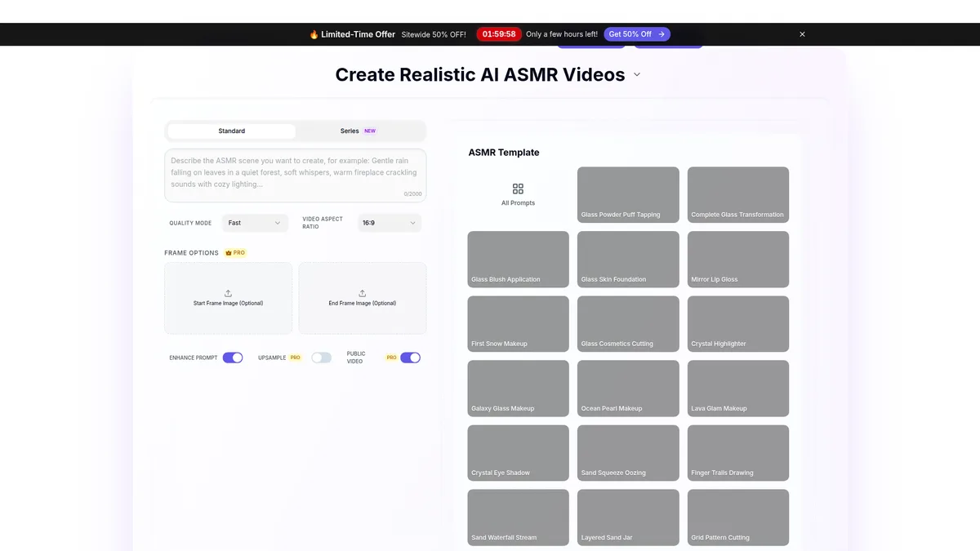Click the PRO crown badge beside Frame Options
This screenshot has width=980, height=551.
[235, 253]
